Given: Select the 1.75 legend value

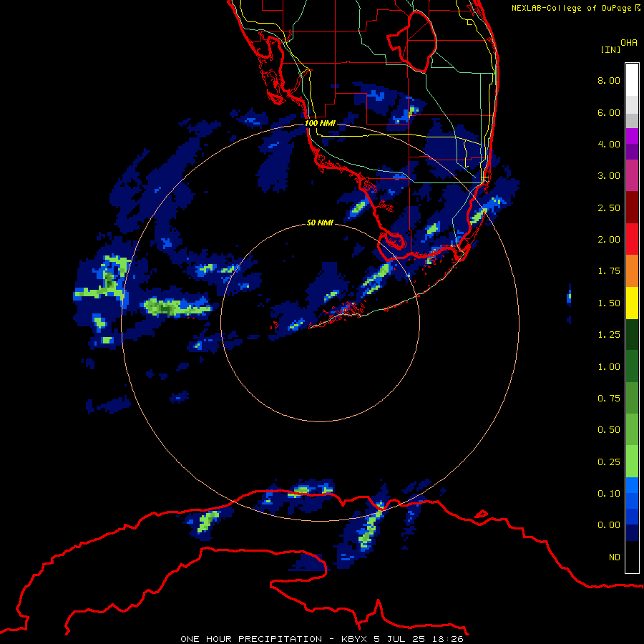Looking at the screenshot, I should [x=609, y=271].
